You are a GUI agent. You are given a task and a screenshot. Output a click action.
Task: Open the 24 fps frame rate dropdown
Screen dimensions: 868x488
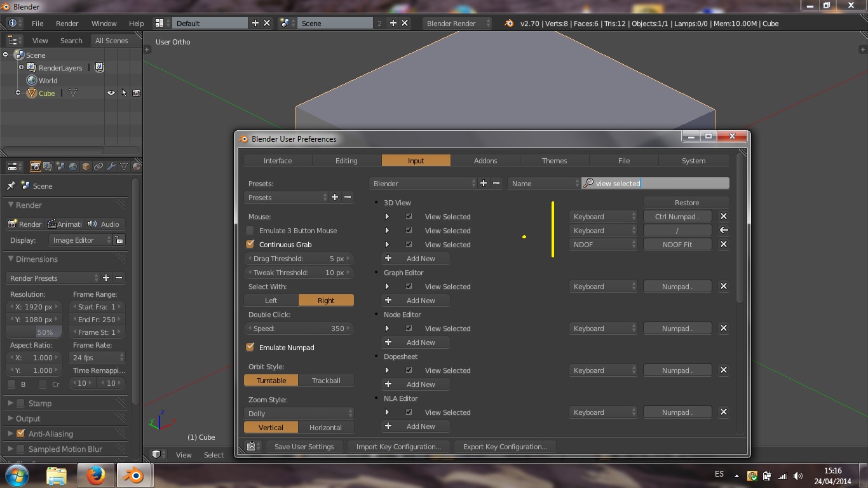coord(97,357)
